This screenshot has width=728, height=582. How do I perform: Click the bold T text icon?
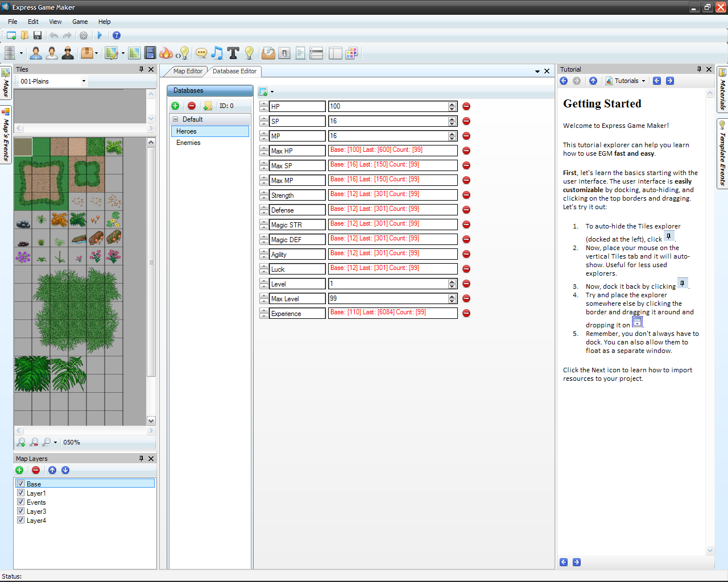pyautogui.click(x=233, y=53)
